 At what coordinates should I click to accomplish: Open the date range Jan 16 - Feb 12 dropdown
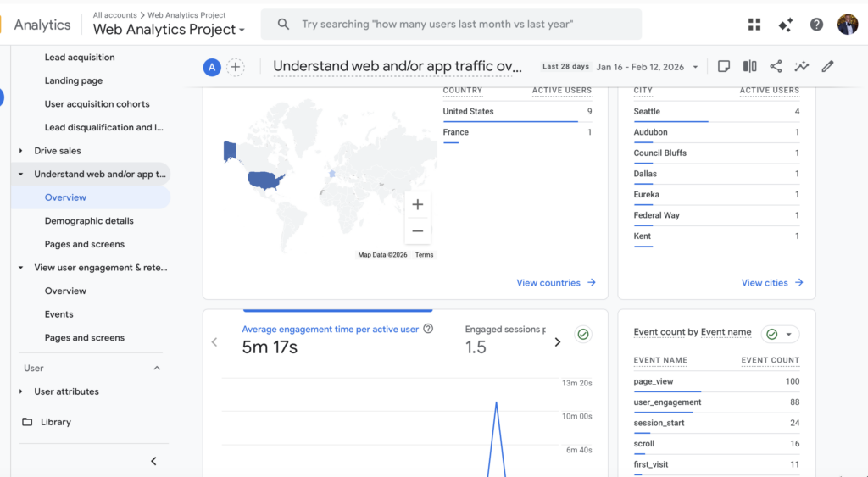coord(648,67)
